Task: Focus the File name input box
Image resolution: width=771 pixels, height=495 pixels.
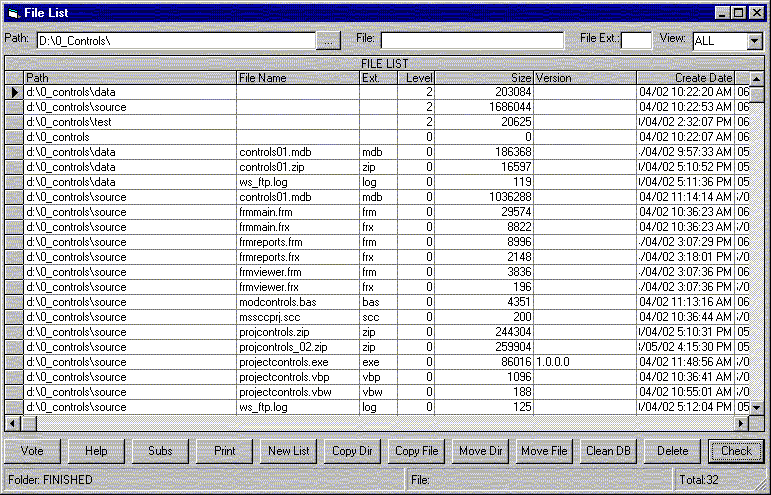Action: (x=471, y=41)
